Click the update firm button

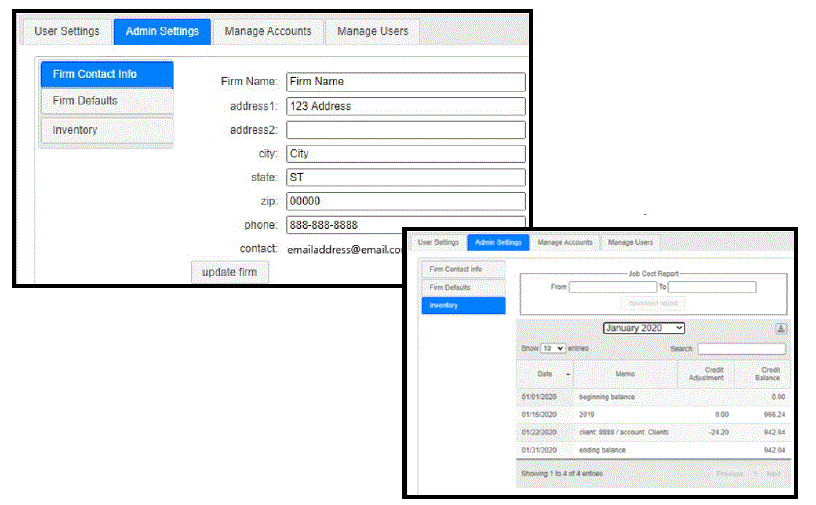point(230,272)
